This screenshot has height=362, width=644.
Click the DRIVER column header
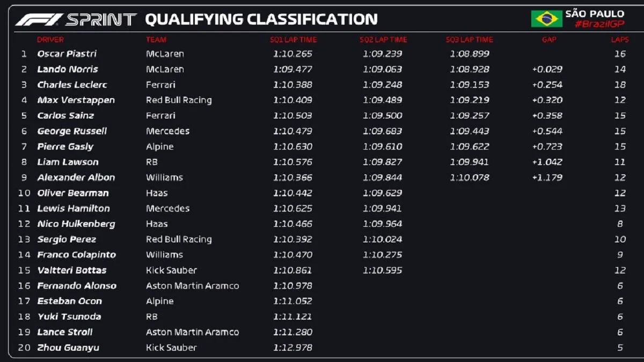[50, 40]
